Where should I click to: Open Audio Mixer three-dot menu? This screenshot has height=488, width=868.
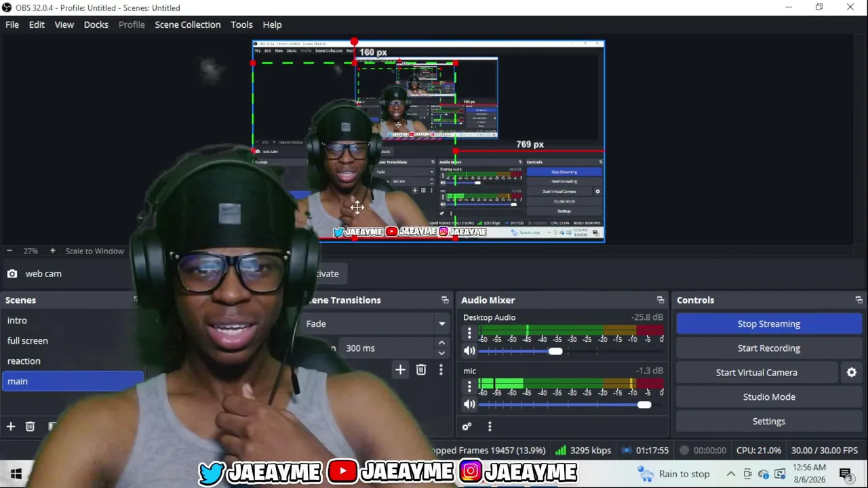click(x=490, y=426)
